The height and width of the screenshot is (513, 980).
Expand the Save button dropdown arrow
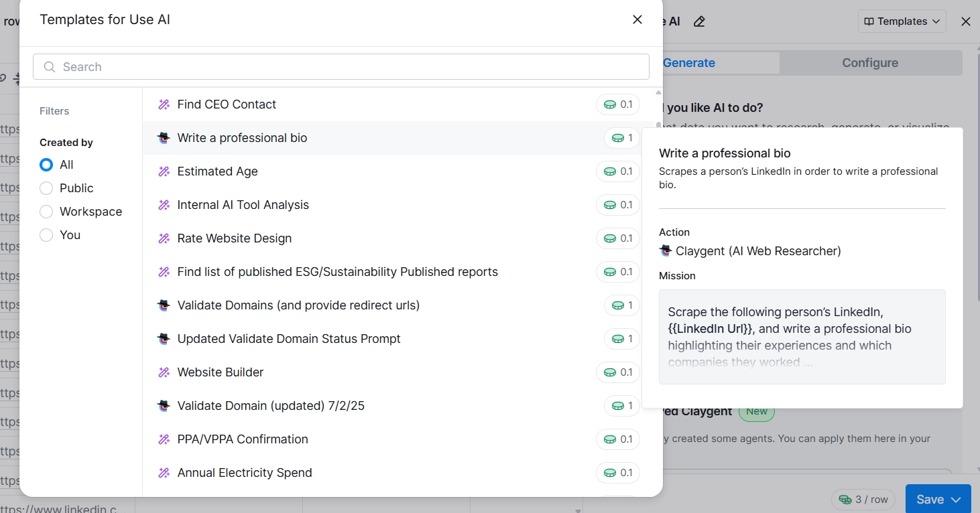(957, 500)
